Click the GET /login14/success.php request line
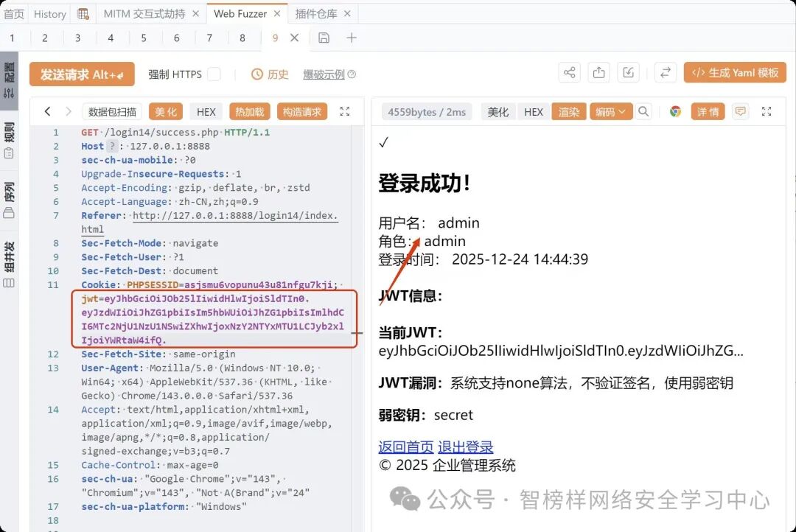 (x=175, y=132)
